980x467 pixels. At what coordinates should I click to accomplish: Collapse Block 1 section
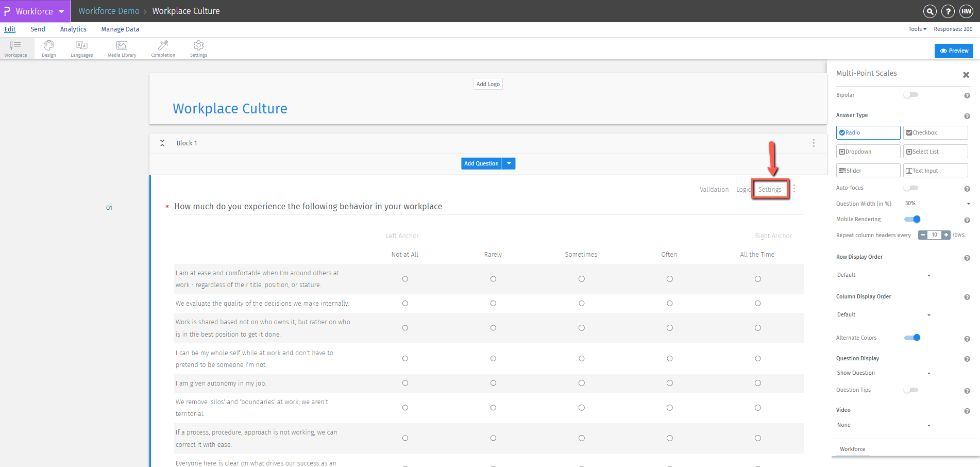click(162, 143)
